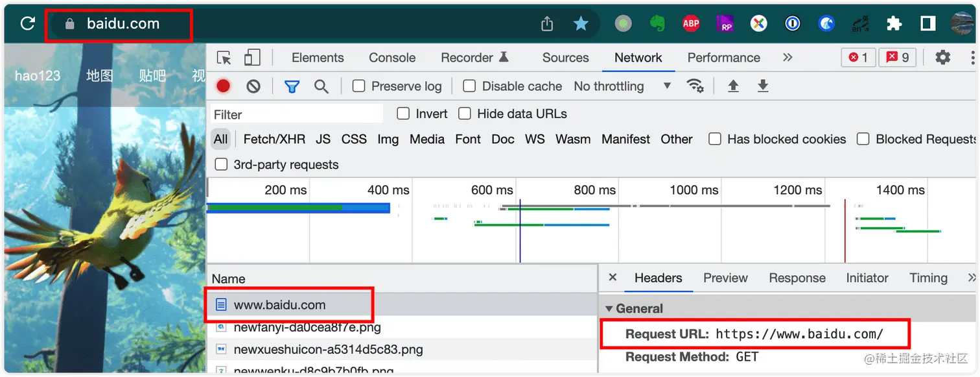This screenshot has height=377, width=980.
Task: Check Has blocked cookies option
Action: [715, 139]
